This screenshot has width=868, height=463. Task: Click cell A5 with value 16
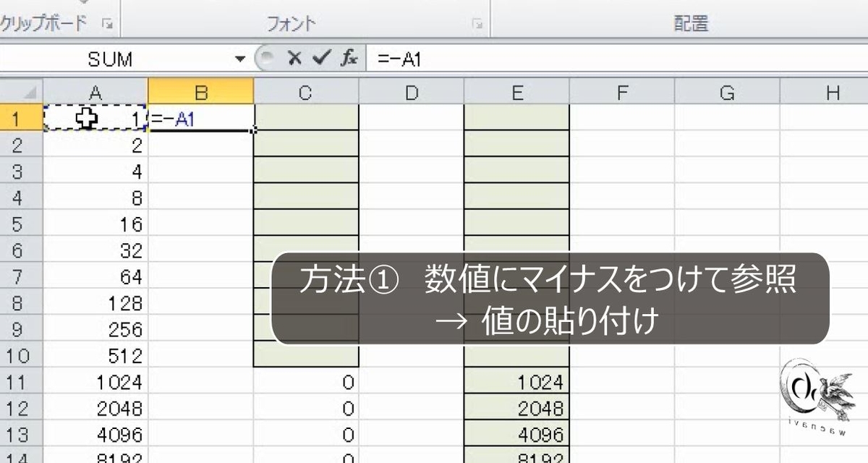click(95, 223)
